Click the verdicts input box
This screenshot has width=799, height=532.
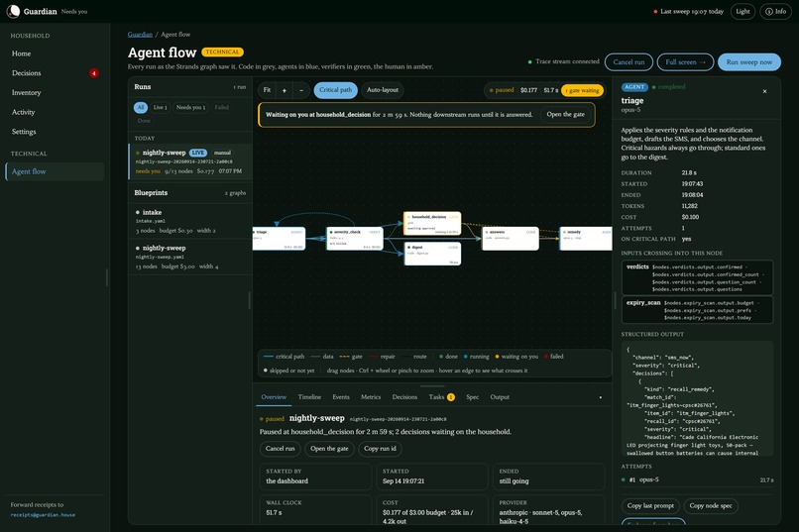tap(697, 278)
